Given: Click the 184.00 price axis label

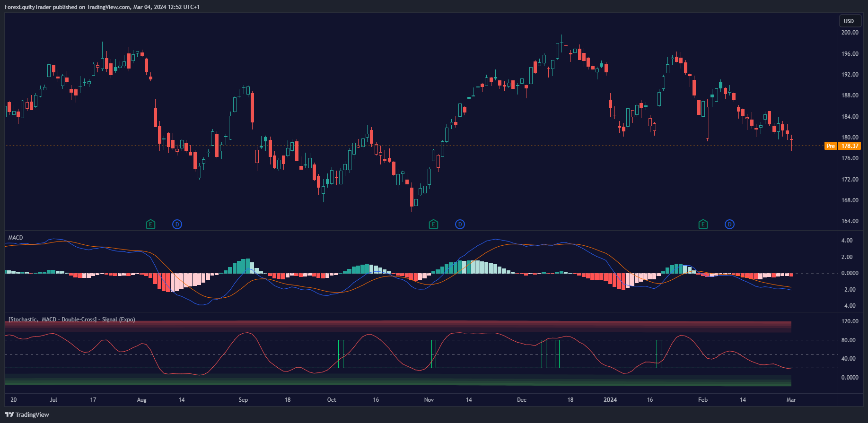Looking at the screenshot, I should (850, 117).
